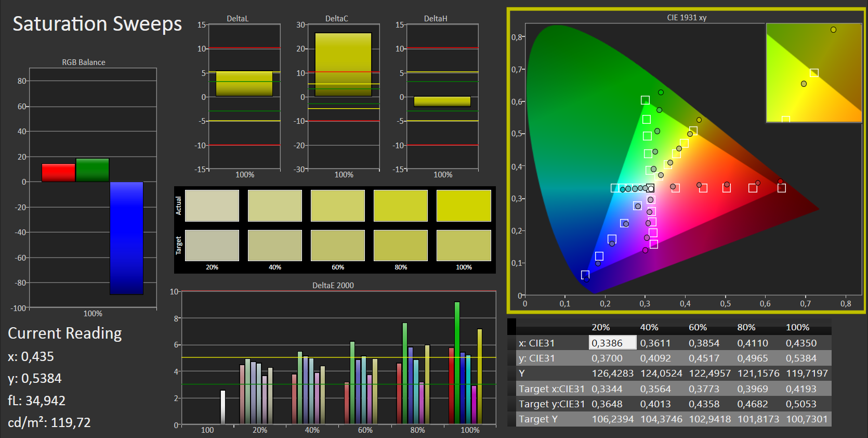Viewport: 868px width, 438px height.
Task: Click the Target 80% color swatch
Action: coord(401,246)
